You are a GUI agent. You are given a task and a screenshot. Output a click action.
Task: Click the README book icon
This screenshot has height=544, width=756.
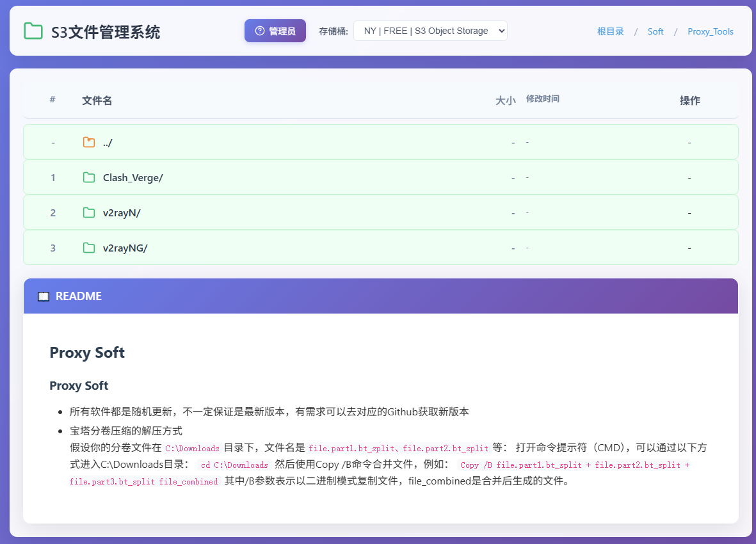coord(44,296)
